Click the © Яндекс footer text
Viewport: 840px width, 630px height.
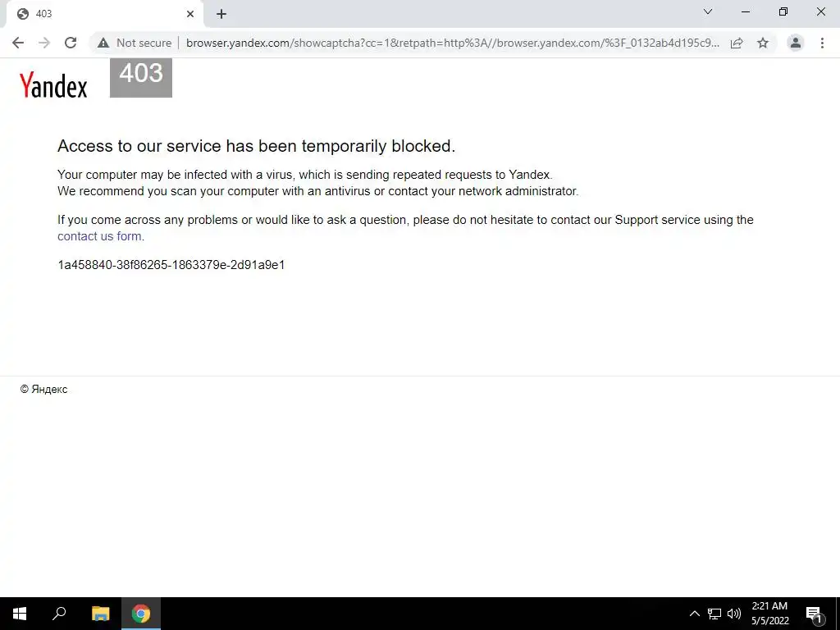coord(43,390)
